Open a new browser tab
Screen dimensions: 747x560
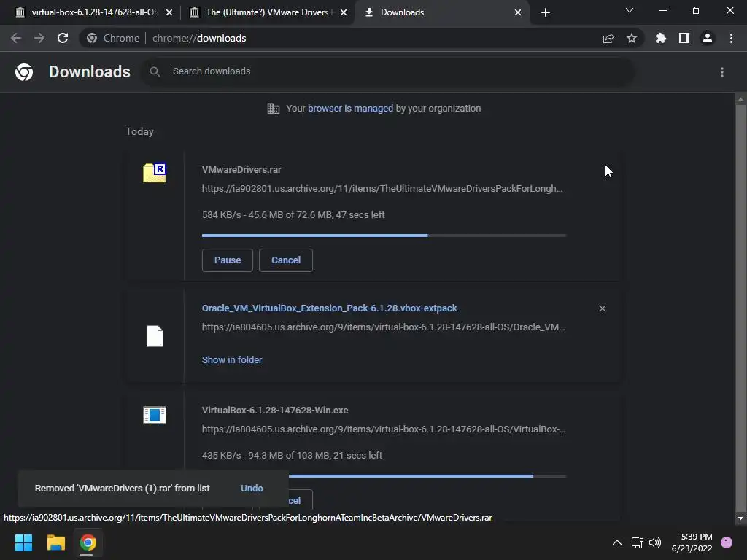tap(546, 12)
